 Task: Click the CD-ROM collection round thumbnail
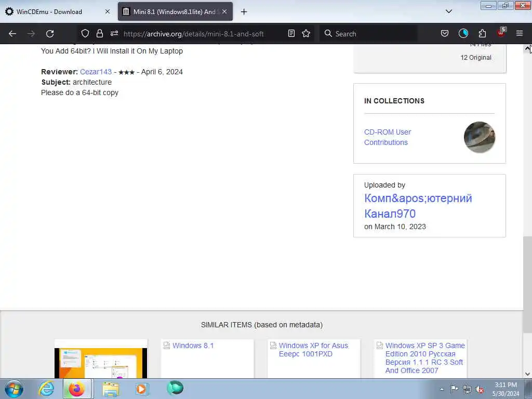tap(480, 137)
